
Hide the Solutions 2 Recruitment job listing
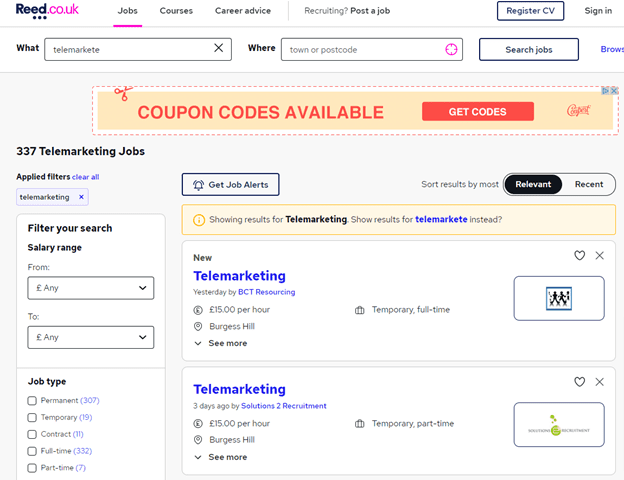pyautogui.click(x=600, y=382)
